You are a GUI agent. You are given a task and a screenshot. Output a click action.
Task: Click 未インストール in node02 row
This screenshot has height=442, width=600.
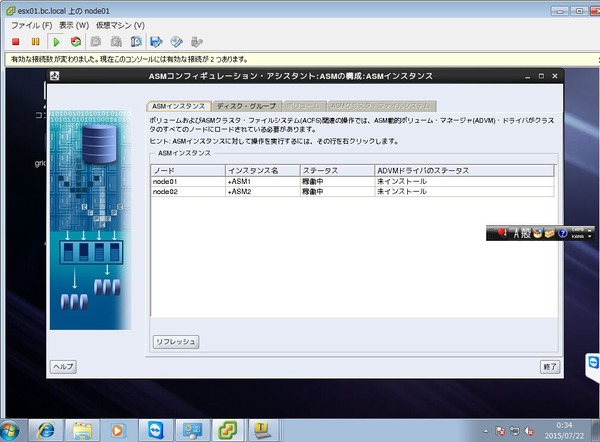[x=464, y=192]
